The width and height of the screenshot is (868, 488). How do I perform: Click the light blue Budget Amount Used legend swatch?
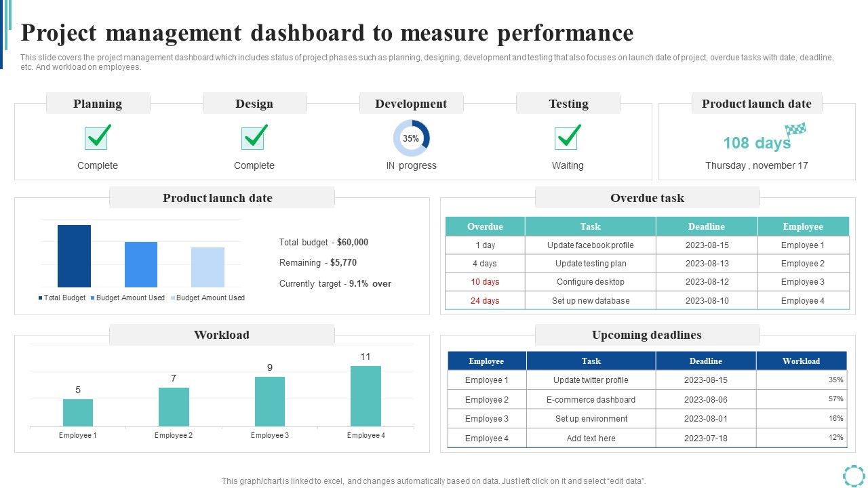pos(172,298)
